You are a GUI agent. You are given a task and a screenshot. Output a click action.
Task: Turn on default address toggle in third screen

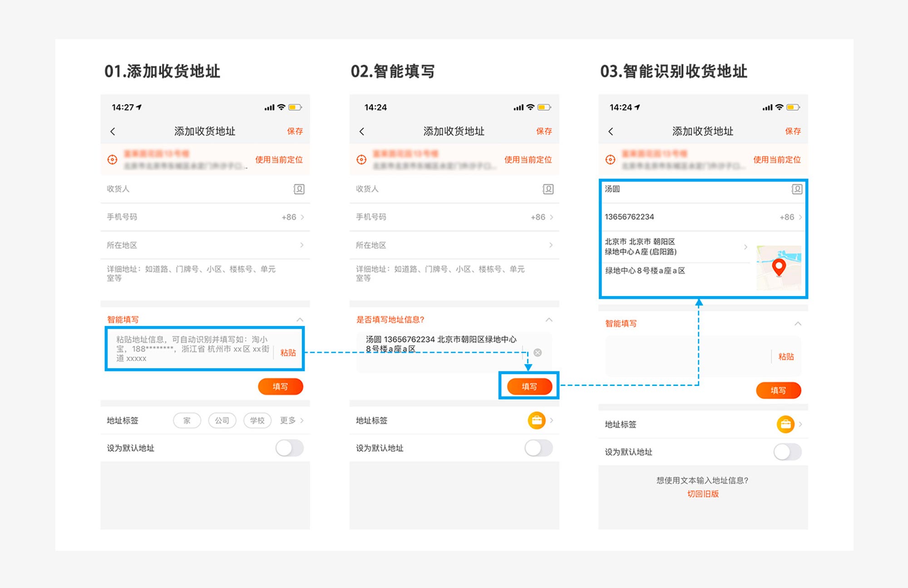(x=787, y=452)
